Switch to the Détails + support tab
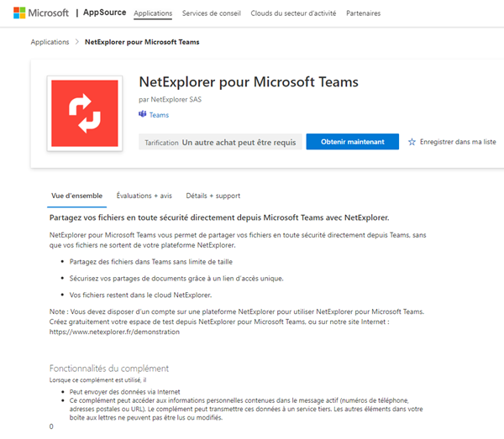The width and height of the screenshot is (504, 439). [213, 196]
